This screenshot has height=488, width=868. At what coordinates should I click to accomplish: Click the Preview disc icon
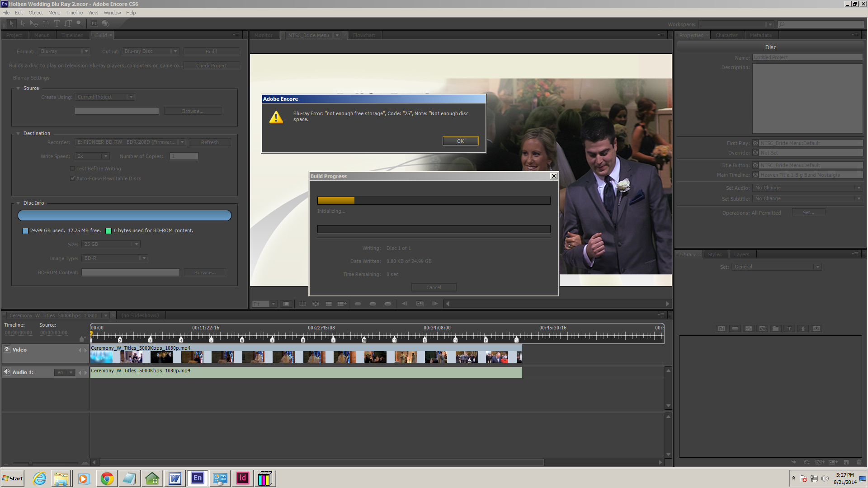click(x=105, y=23)
